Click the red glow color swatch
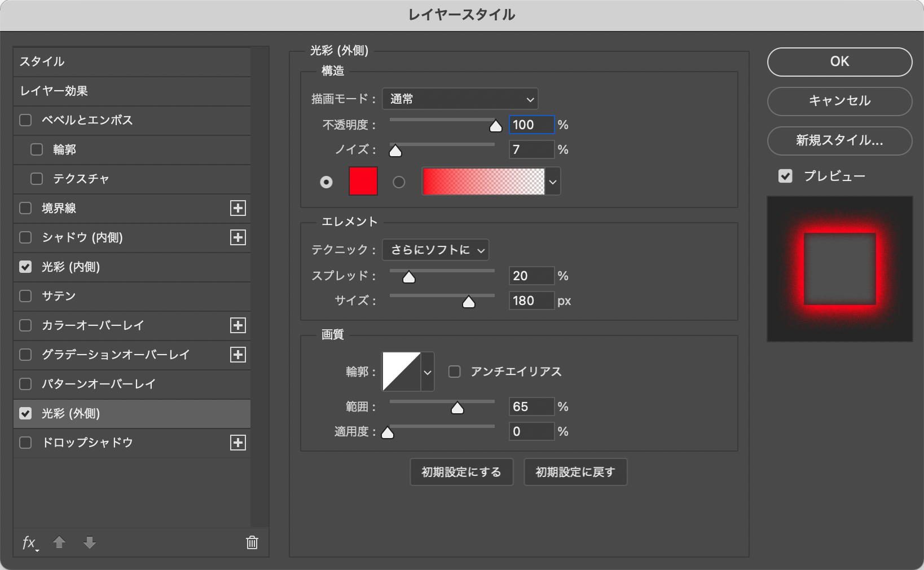The height and width of the screenshot is (570, 924). [x=363, y=182]
